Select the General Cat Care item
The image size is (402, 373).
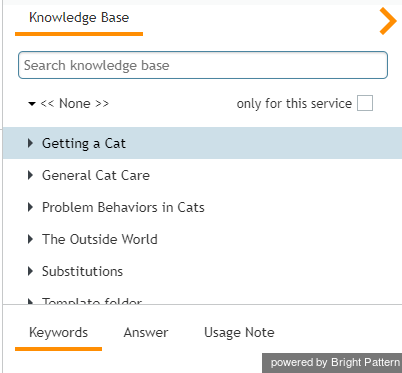coord(202,175)
